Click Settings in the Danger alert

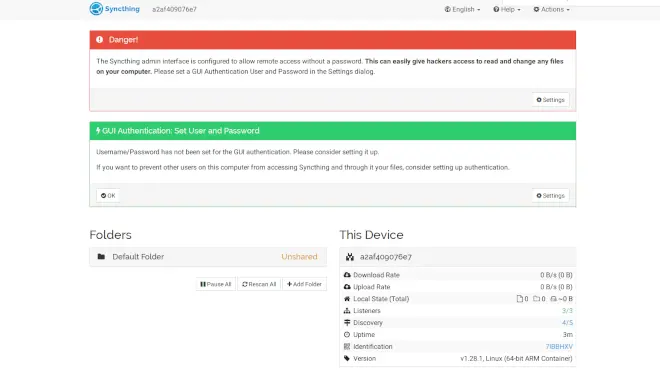click(550, 100)
